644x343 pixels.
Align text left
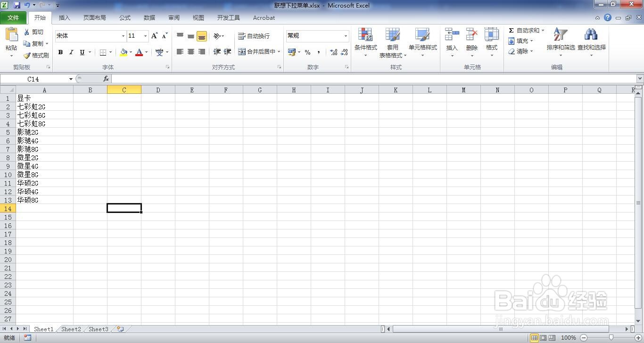[x=180, y=52]
